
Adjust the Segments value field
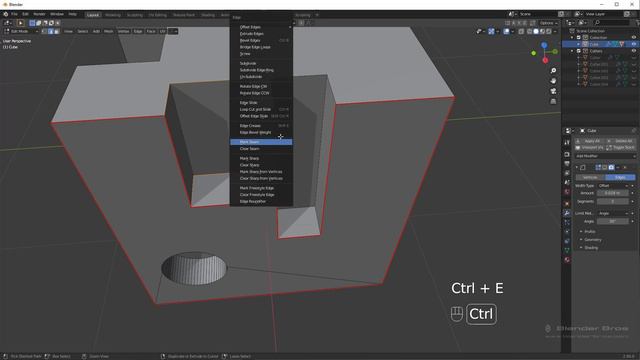[x=613, y=202]
